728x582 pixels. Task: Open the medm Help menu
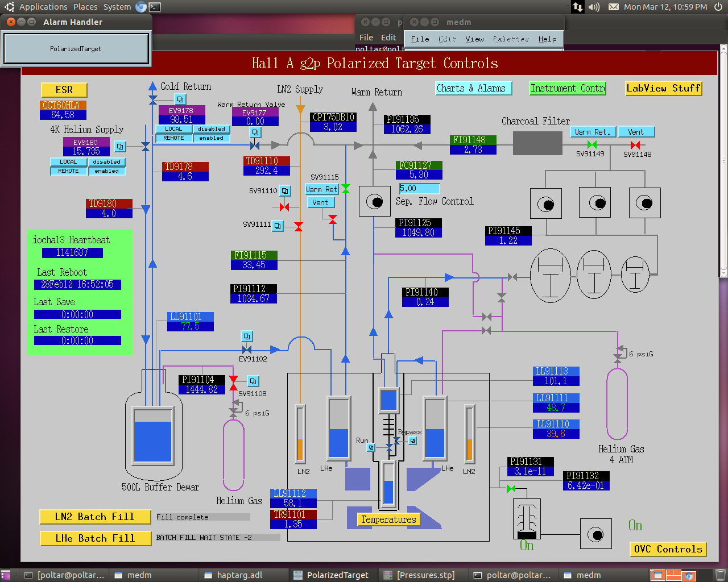[x=547, y=39]
